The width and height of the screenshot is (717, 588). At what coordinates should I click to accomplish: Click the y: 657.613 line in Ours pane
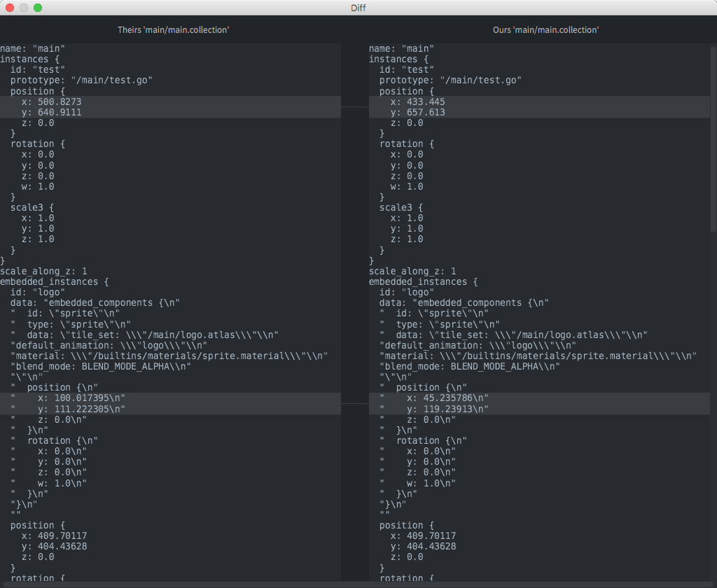[420, 112]
